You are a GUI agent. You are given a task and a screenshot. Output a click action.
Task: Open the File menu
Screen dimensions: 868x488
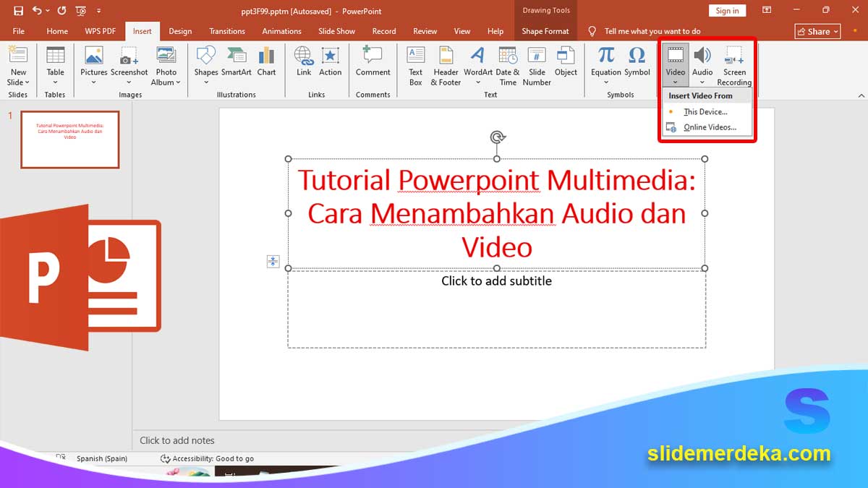coord(19,31)
